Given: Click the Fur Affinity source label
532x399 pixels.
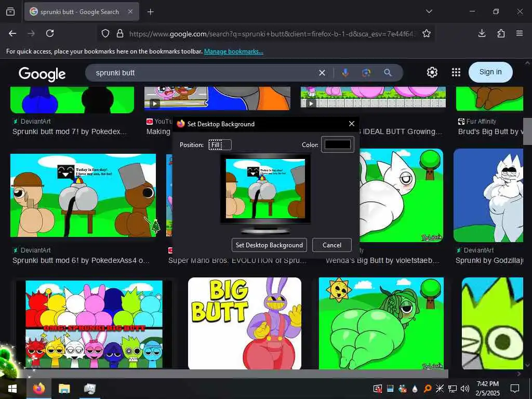Looking at the screenshot, I should click(x=481, y=122).
